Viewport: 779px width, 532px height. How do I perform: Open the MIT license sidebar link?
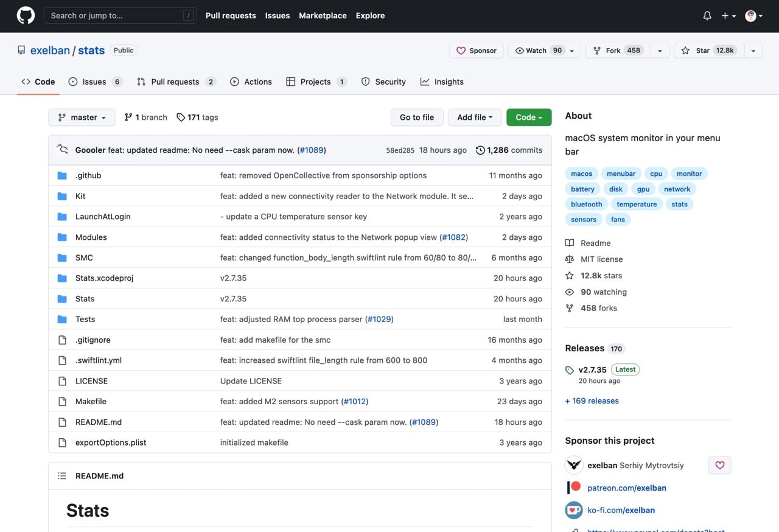tap(594, 259)
